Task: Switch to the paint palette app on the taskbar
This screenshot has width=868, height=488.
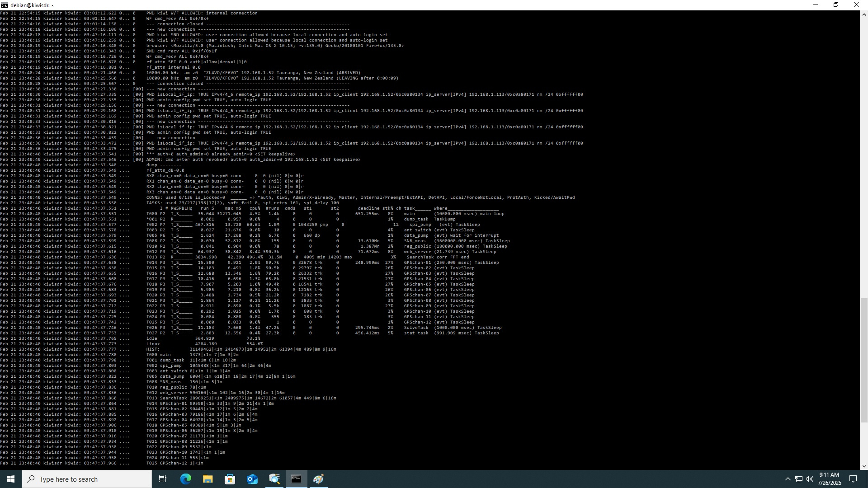Action: click(318, 479)
